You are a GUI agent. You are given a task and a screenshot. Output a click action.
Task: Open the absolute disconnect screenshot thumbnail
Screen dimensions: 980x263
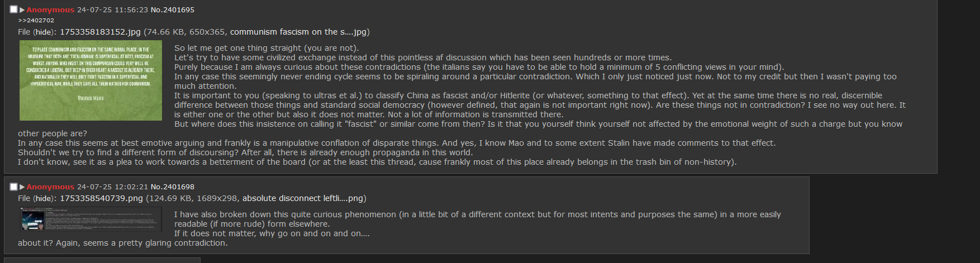point(91,219)
